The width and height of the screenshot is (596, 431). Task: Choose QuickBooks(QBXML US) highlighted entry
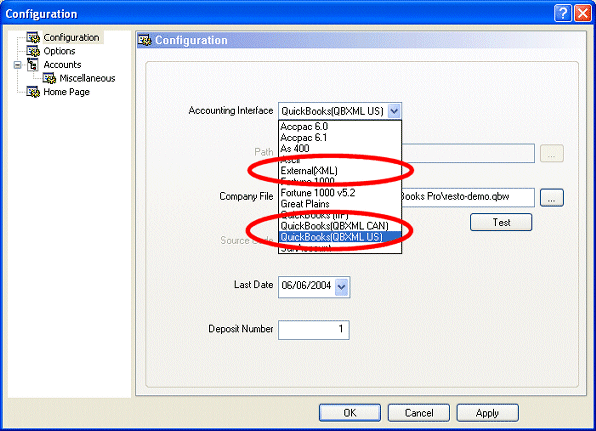coord(340,237)
